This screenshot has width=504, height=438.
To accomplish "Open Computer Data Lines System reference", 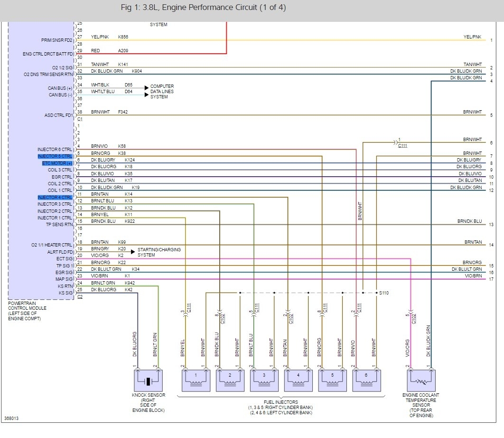I will (162, 92).
